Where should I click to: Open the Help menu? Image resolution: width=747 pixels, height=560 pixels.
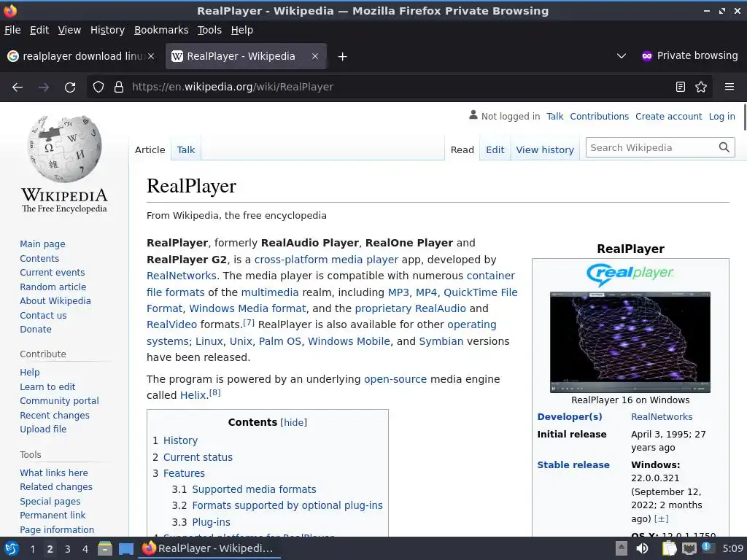coord(242,30)
